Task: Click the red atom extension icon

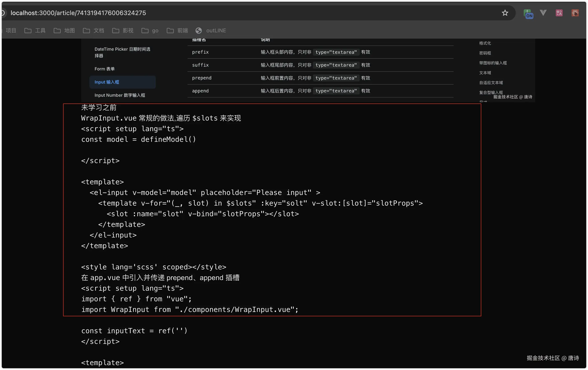Action: 575,13
